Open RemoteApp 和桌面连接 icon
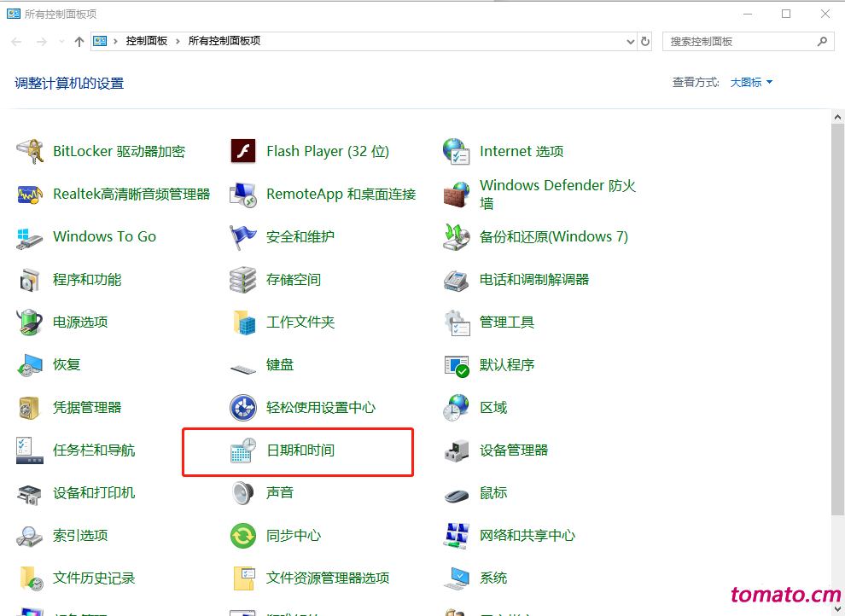Image resolution: width=845 pixels, height=616 pixels. pos(243,194)
